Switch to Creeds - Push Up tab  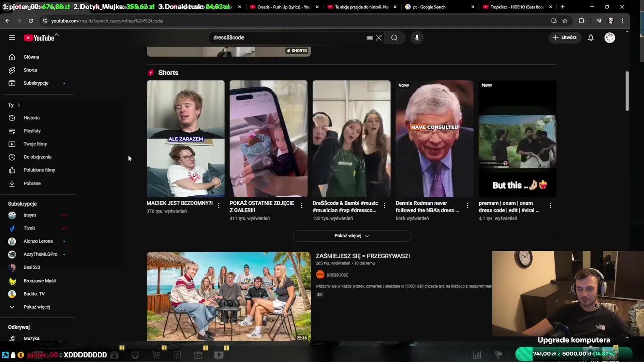click(283, 7)
